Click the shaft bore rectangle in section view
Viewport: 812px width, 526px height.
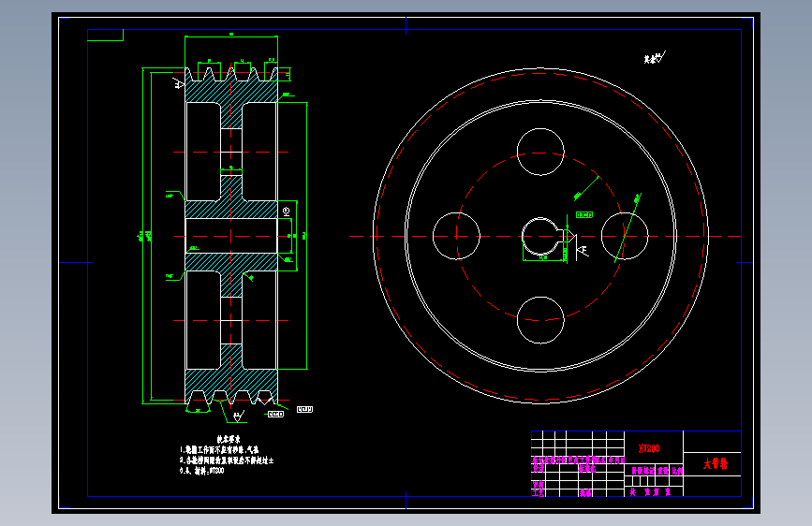point(231,236)
